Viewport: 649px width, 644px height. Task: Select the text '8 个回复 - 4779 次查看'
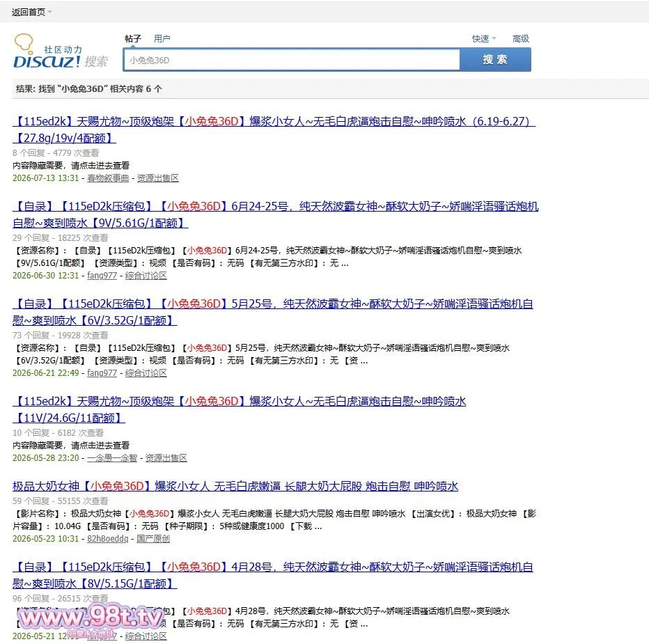[56, 152]
